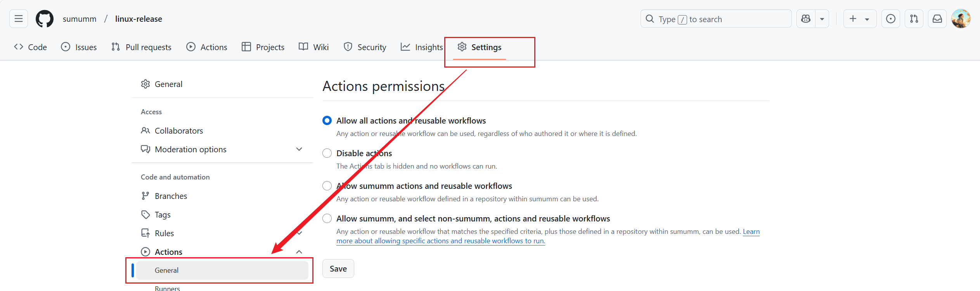This screenshot has height=291, width=980.
Task: Open the issues icon in header
Action: tap(891, 19)
